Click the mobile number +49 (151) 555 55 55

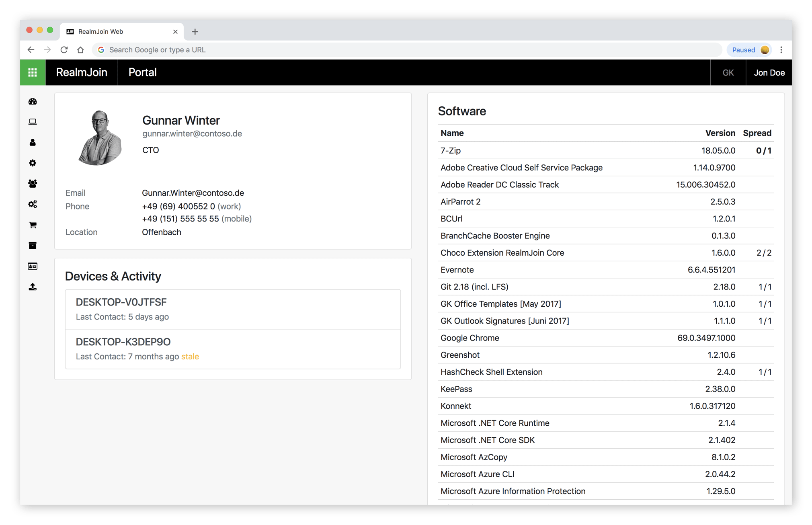click(x=180, y=219)
